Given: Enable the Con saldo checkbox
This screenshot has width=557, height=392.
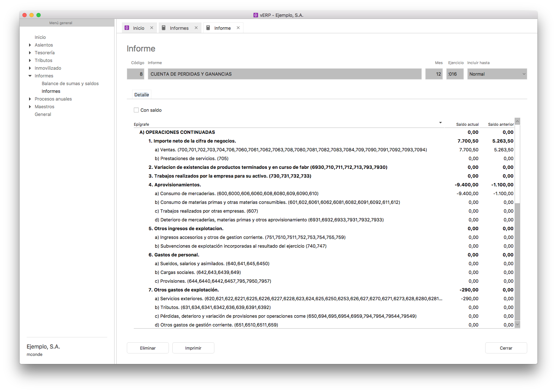Looking at the screenshot, I should coord(136,110).
